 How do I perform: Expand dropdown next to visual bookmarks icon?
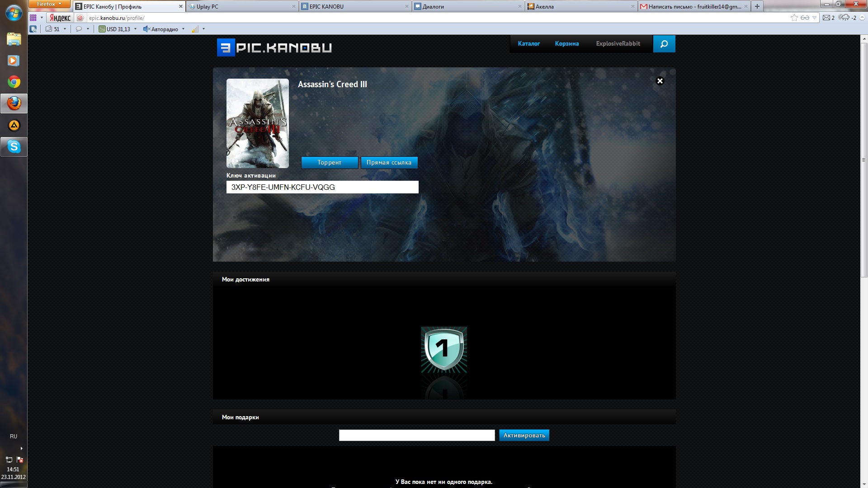point(42,18)
